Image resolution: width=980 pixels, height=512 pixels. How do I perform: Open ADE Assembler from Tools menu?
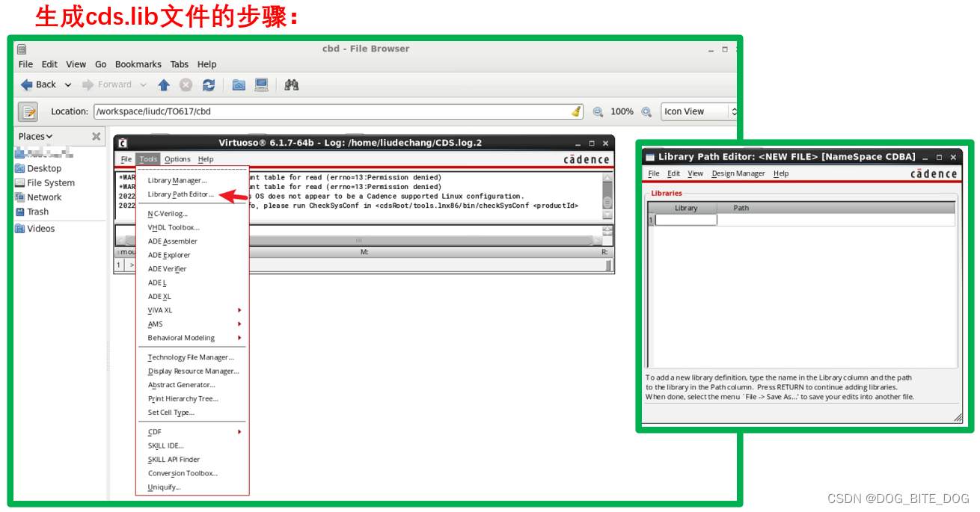pyautogui.click(x=173, y=241)
